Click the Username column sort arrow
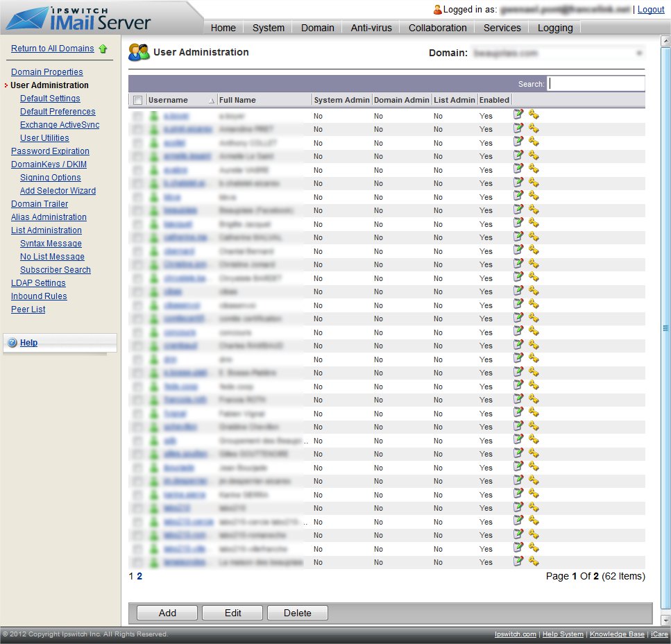The width and height of the screenshot is (671, 644). pyautogui.click(x=212, y=101)
